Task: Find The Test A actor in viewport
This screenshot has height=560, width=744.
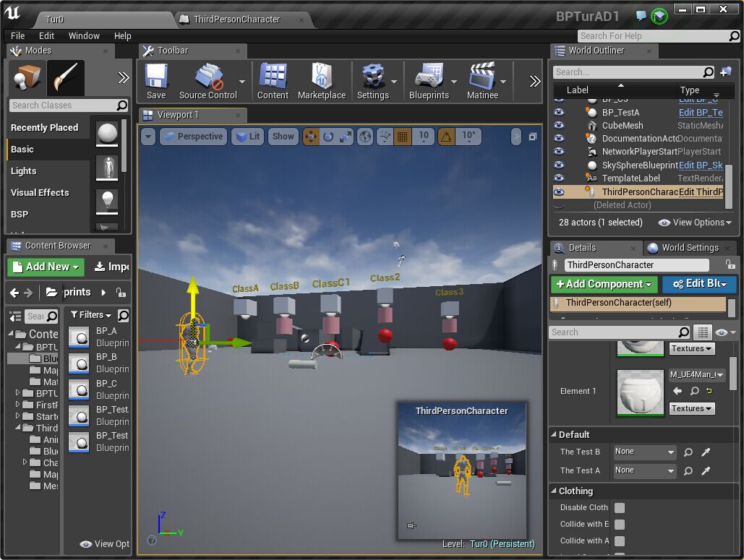Action: [x=688, y=471]
